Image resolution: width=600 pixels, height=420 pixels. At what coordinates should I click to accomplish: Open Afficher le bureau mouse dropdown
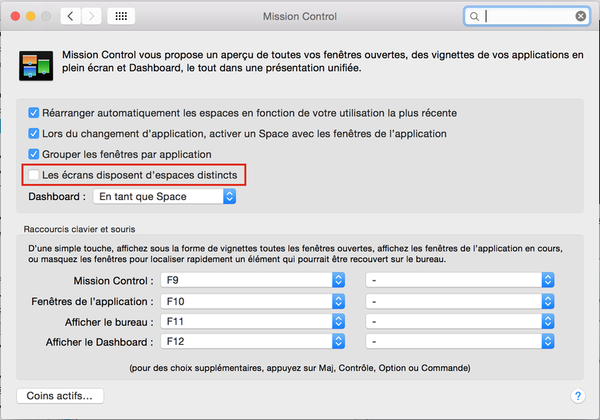tap(460, 322)
